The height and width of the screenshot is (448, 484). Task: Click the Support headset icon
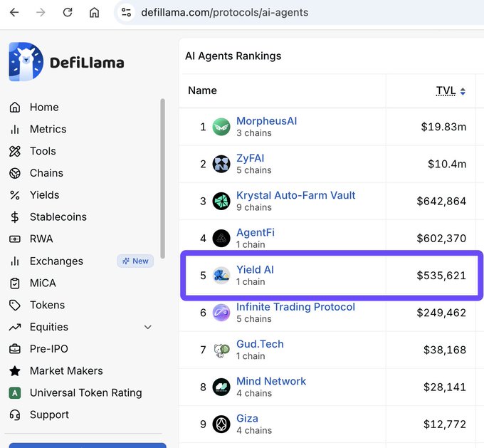(x=15, y=415)
